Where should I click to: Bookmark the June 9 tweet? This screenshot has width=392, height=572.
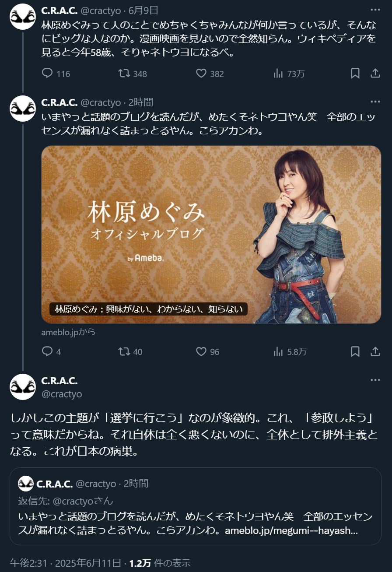click(355, 74)
